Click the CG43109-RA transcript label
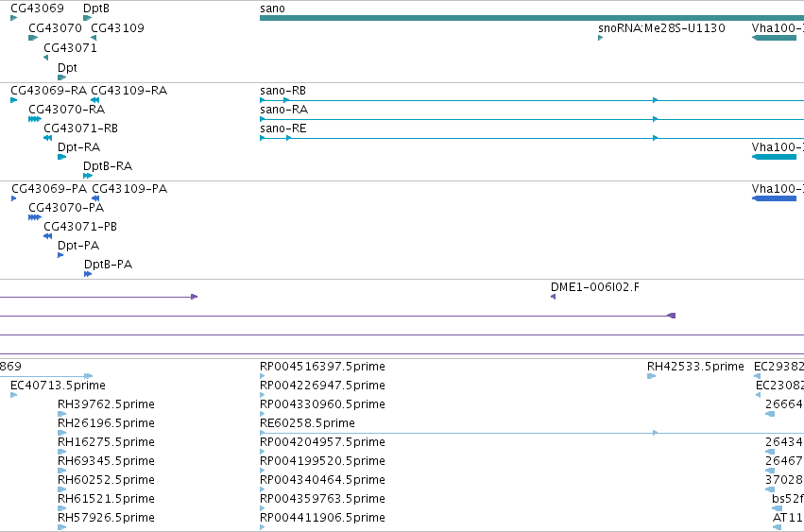The height and width of the screenshot is (532, 804). point(129,91)
